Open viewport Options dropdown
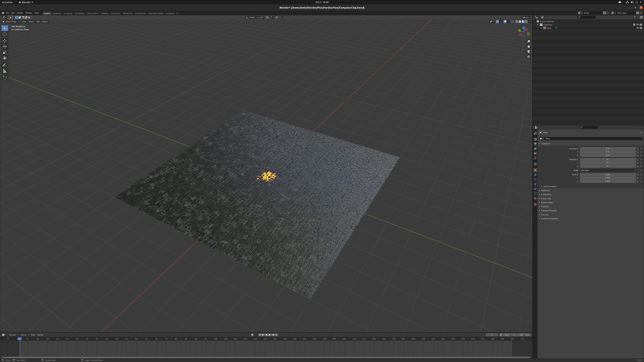This screenshot has height=362, width=644. click(526, 17)
